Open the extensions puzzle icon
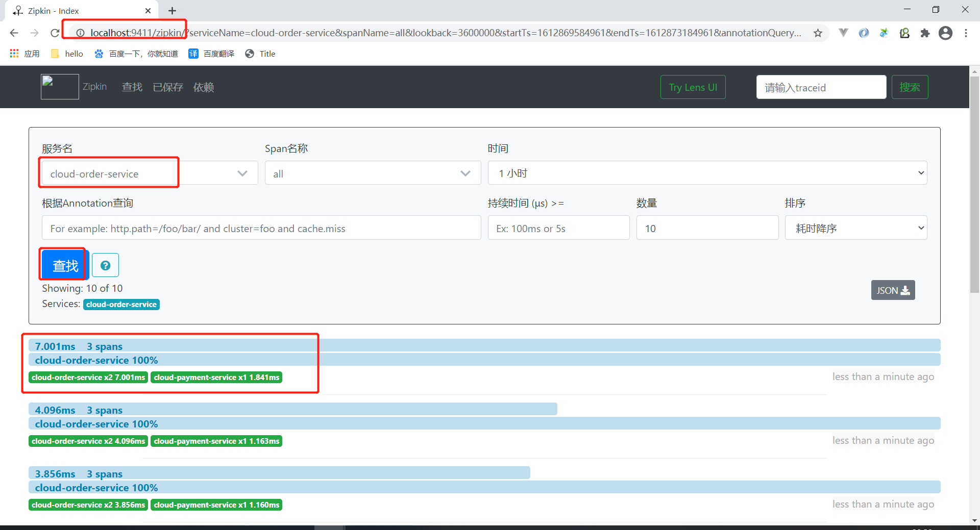This screenshot has height=530, width=980. (925, 33)
